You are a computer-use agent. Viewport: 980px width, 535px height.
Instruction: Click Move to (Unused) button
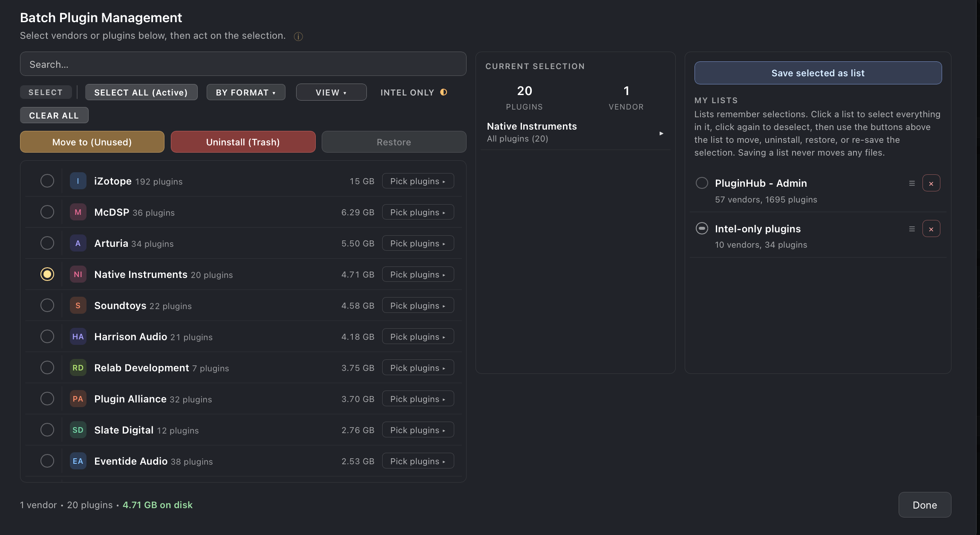(92, 142)
